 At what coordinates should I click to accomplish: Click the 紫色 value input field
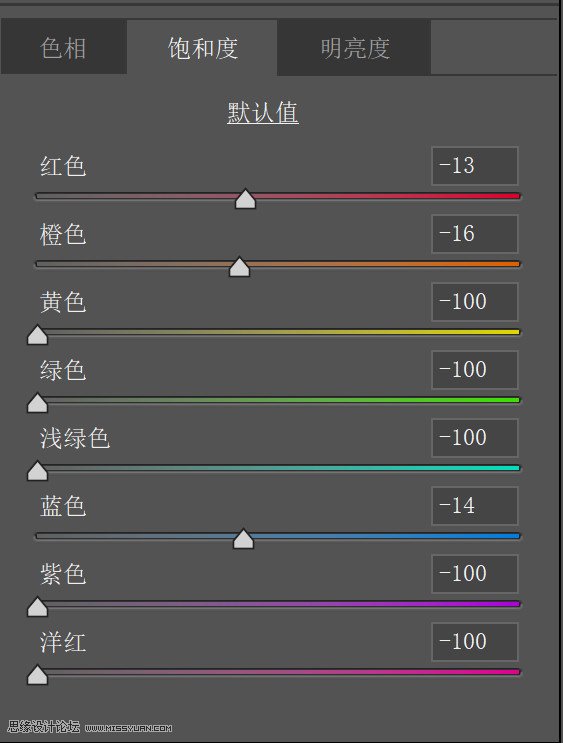point(475,573)
